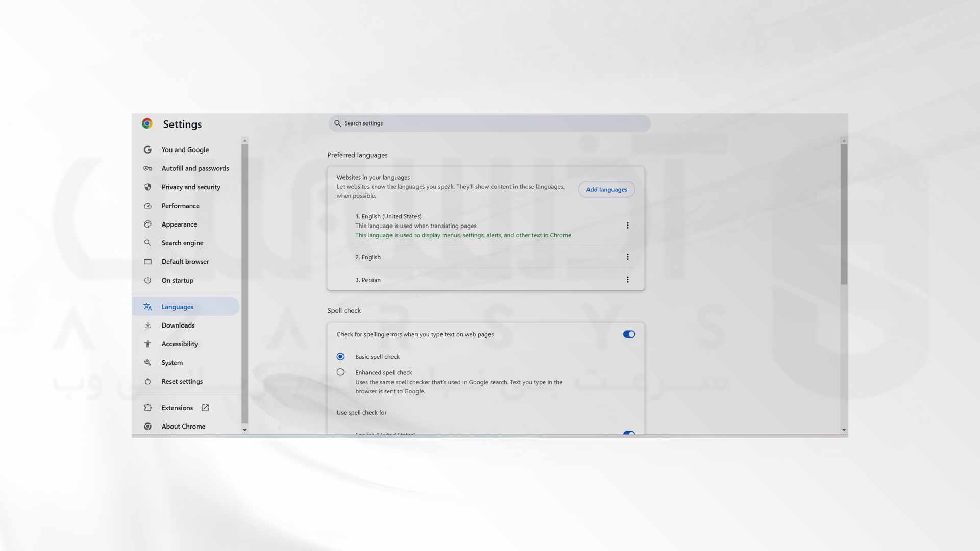Viewport: 980px width, 551px height.
Task: Click the Settings page title
Action: (182, 124)
